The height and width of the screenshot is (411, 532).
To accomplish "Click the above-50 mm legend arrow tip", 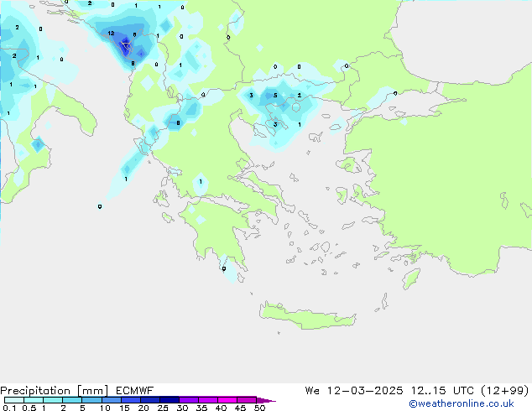I will [266, 400].
